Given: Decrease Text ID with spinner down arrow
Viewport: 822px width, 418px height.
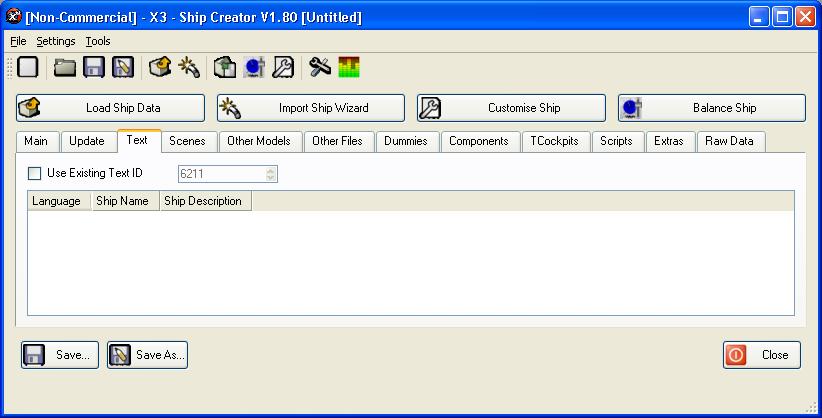Looking at the screenshot, I should (x=271, y=177).
